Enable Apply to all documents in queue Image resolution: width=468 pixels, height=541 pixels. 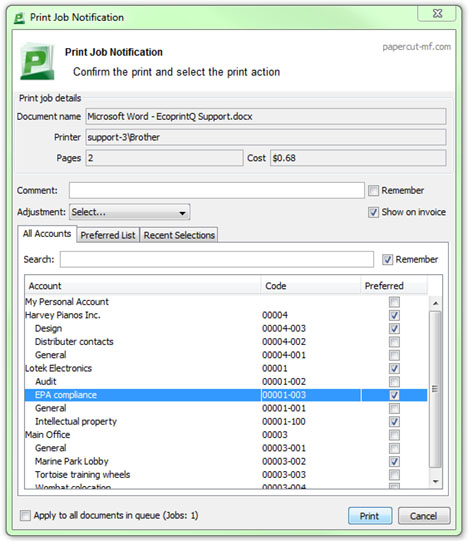tap(25, 515)
